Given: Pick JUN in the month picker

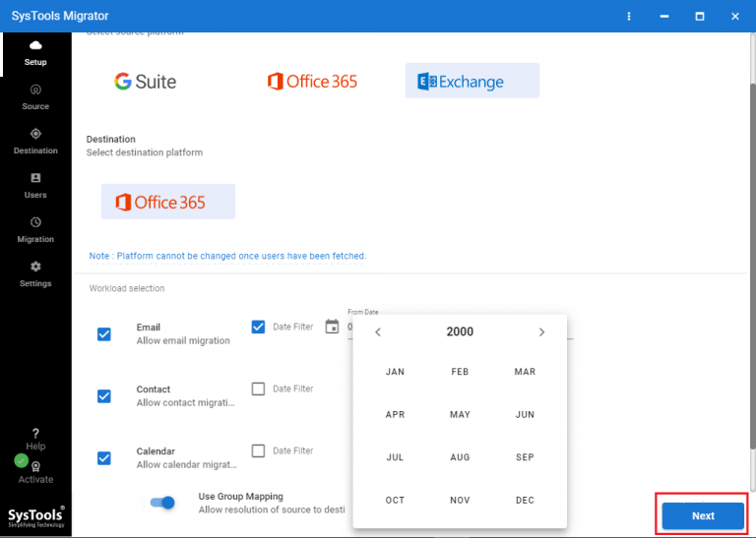Looking at the screenshot, I should pyautogui.click(x=525, y=414).
